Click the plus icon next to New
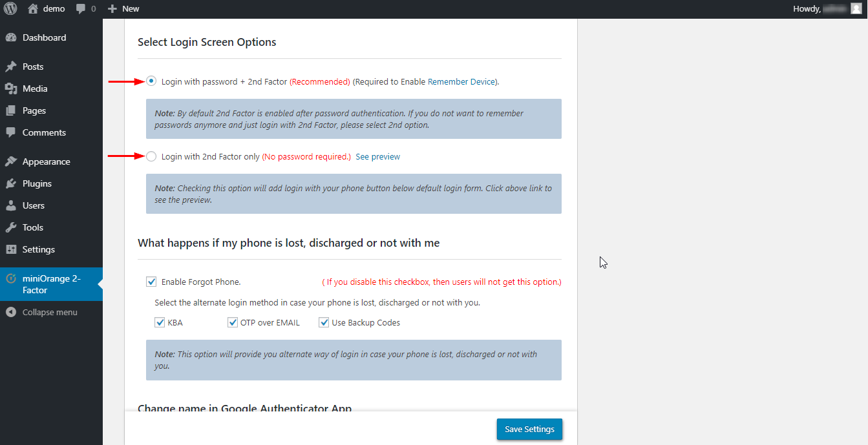This screenshot has height=445, width=868. click(x=112, y=9)
